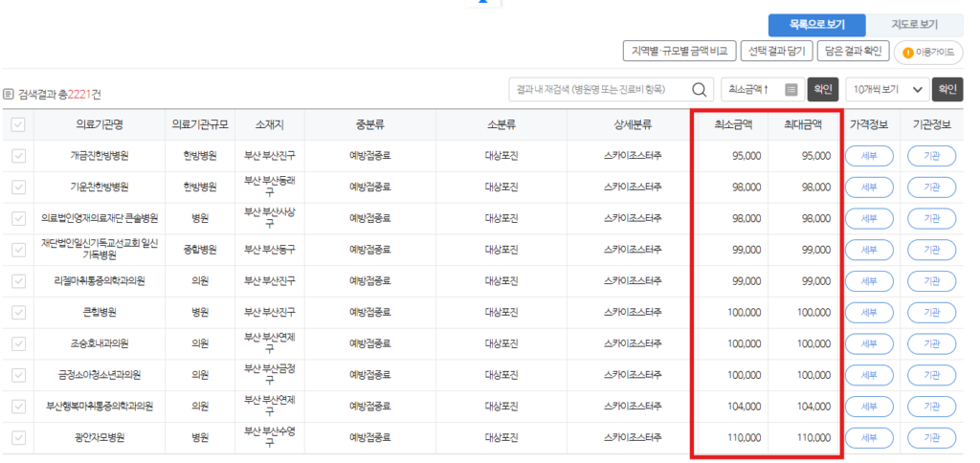Click the 검색결과 총2221건 result count text
This screenshot has width=980, height=463.
click(x=60, y=95)
